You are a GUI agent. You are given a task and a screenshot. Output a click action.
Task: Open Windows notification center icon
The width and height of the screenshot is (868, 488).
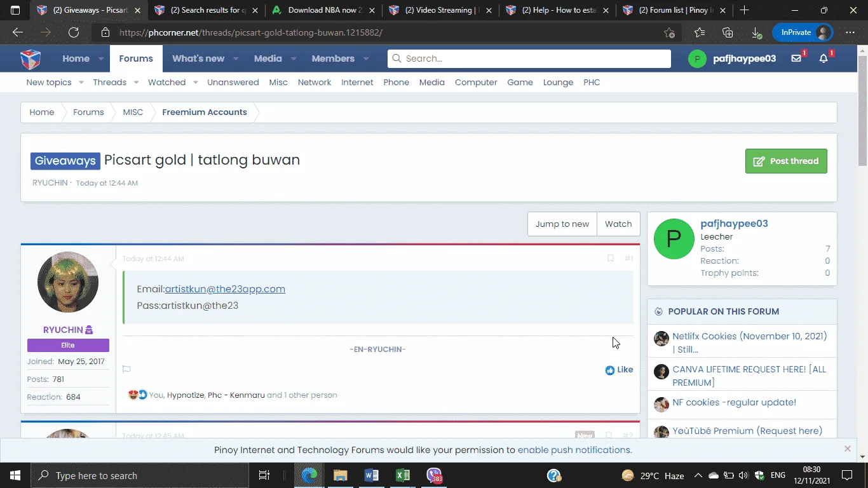[847, 475]
